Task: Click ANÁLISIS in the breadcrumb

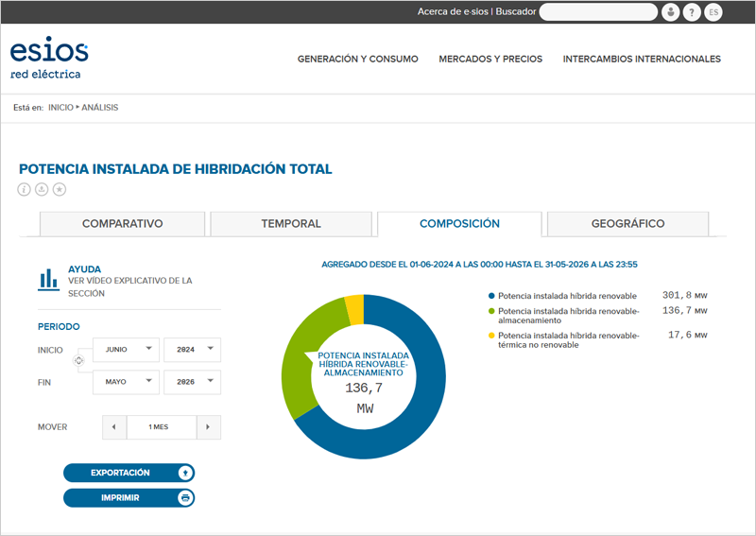Action: point(100,108)
